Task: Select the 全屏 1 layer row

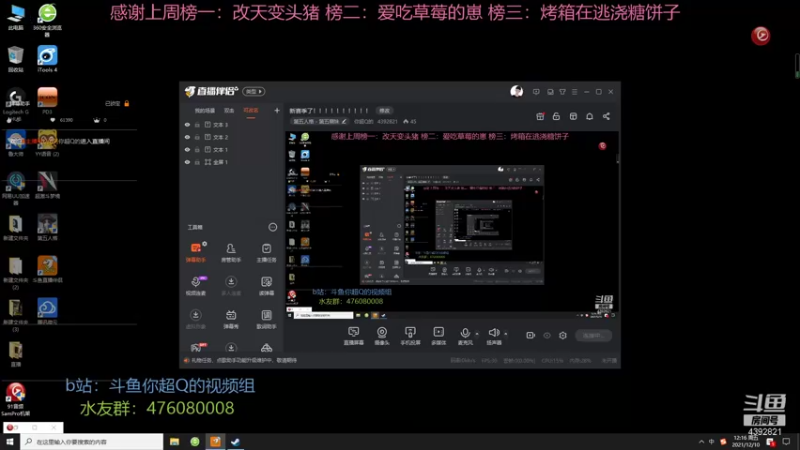Action: coord(232,162)
